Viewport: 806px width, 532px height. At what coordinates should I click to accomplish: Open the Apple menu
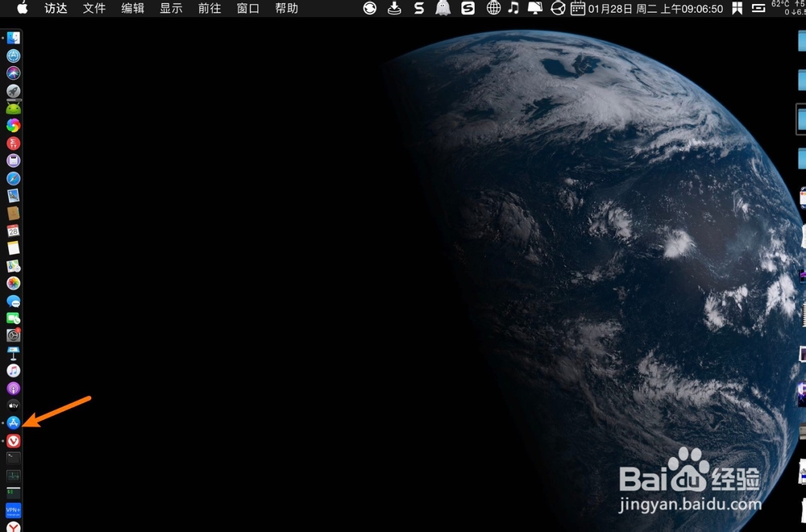(22, 8)
